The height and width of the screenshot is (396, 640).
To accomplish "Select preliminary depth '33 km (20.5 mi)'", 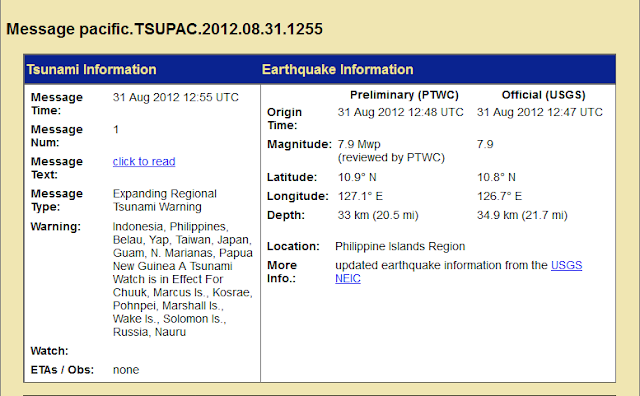I will 378,216.
